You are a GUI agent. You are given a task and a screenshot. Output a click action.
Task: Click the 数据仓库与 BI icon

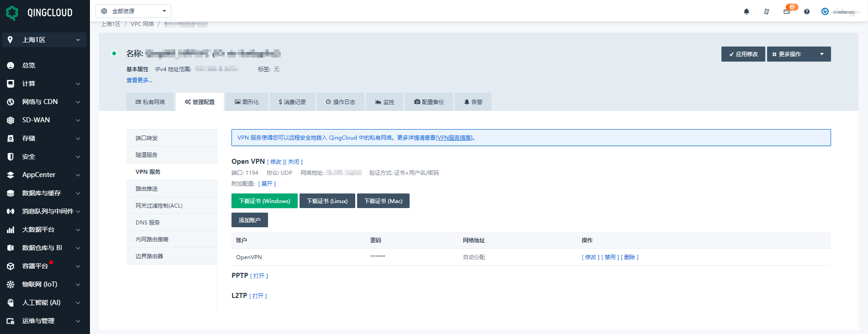(x=11, y=248)
